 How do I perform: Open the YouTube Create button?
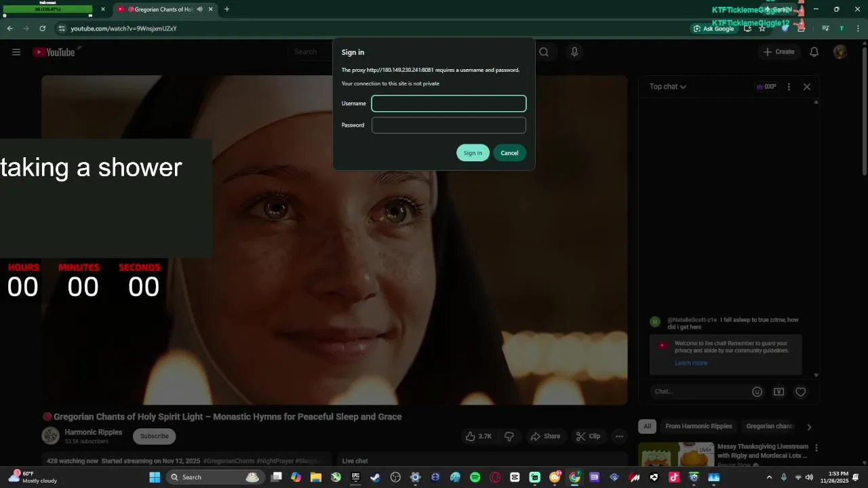(778, 52)
